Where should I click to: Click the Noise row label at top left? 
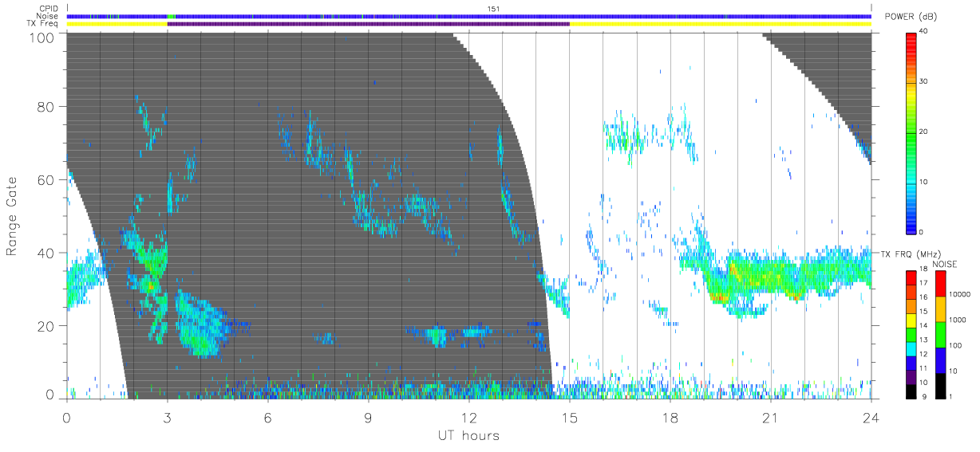coord(49,16)
